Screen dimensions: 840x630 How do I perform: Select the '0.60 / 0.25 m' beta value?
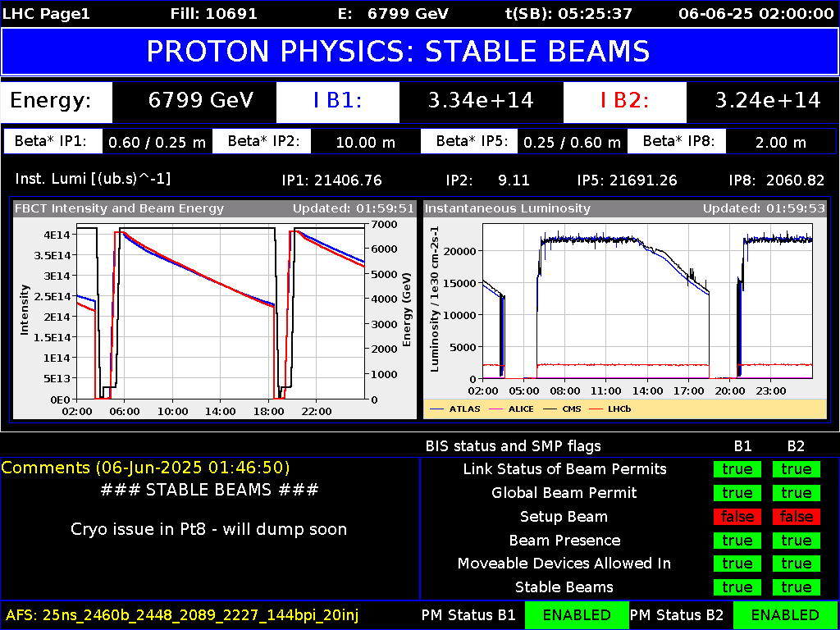tap(157, 142)
